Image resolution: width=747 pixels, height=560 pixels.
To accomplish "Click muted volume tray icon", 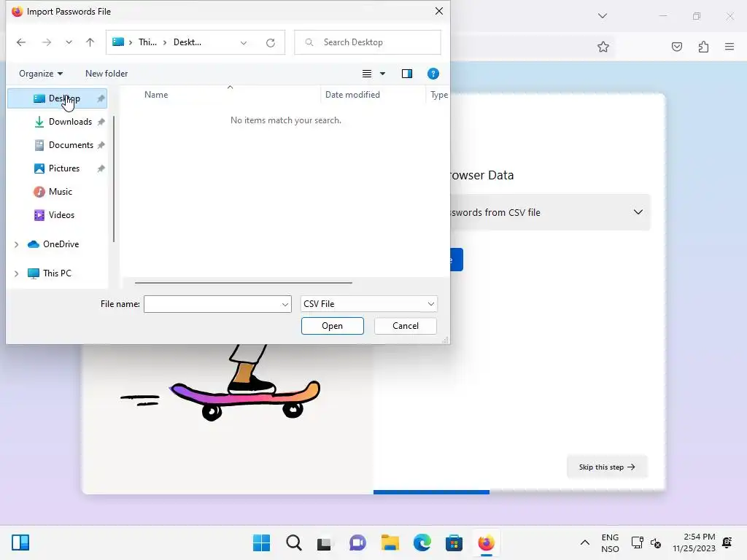I will [x=656, y=542].
